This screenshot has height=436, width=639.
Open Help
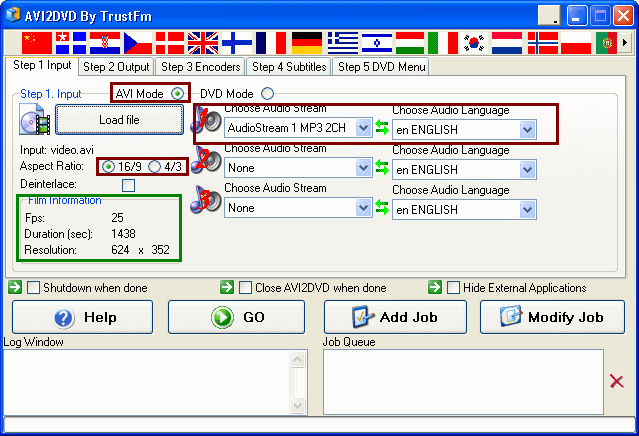(83, 317)
